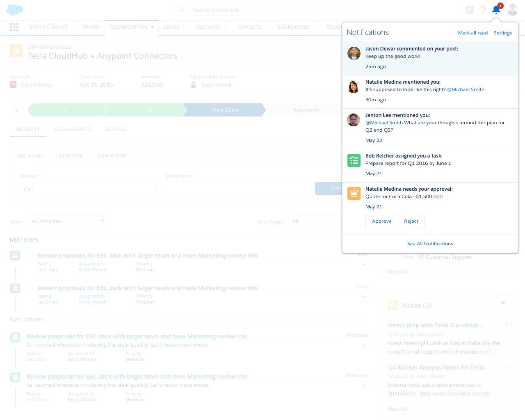Select the Negotiation stage on the sales path

tap(306, 110)
